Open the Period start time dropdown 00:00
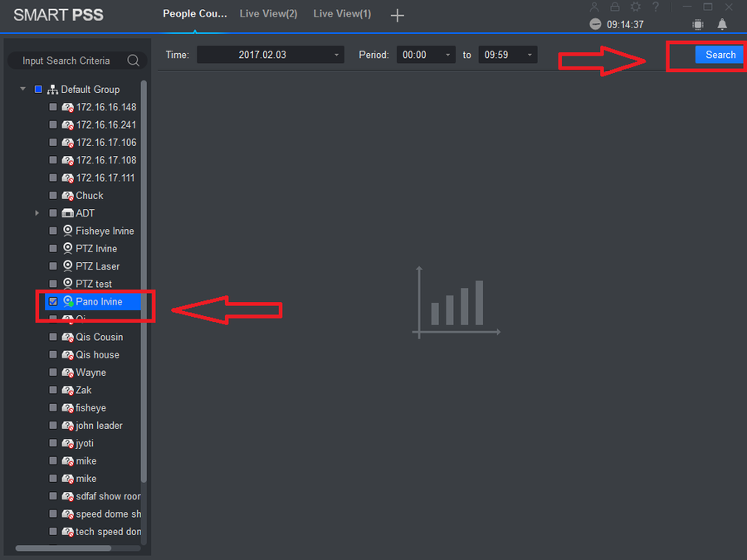Screen dimensions: 747x560 point(426,55)
